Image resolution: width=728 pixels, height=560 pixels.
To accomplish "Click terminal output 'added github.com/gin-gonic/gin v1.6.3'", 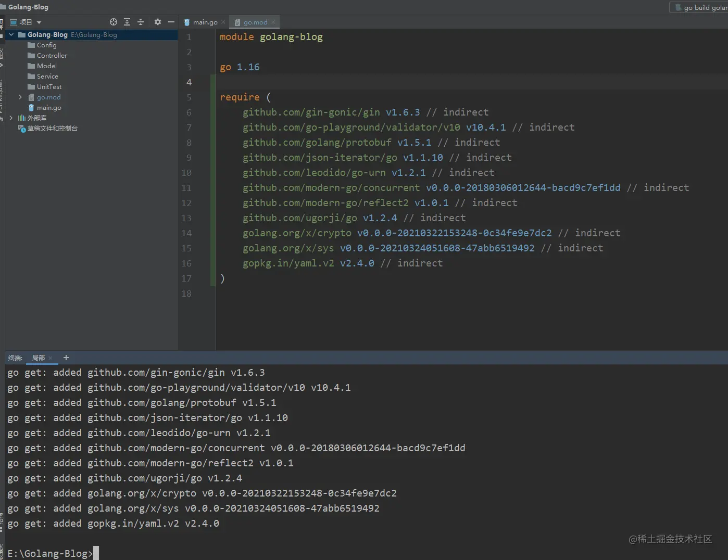I will 159,373.
